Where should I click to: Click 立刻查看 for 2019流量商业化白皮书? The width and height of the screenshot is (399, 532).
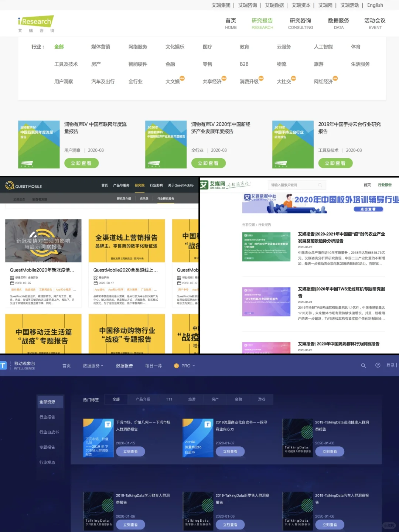coord(230,451)
